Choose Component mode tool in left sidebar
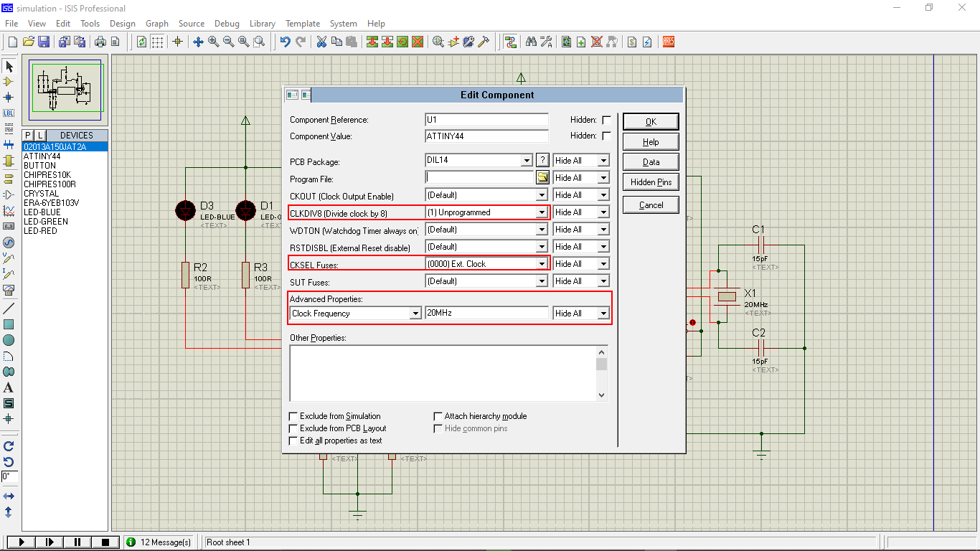 pos(9,82)
